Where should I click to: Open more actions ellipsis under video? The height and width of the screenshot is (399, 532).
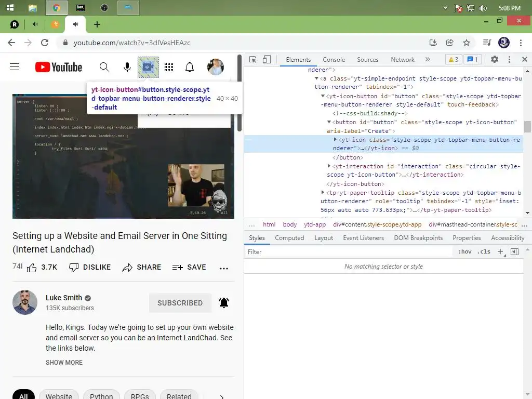pos(224,268)
